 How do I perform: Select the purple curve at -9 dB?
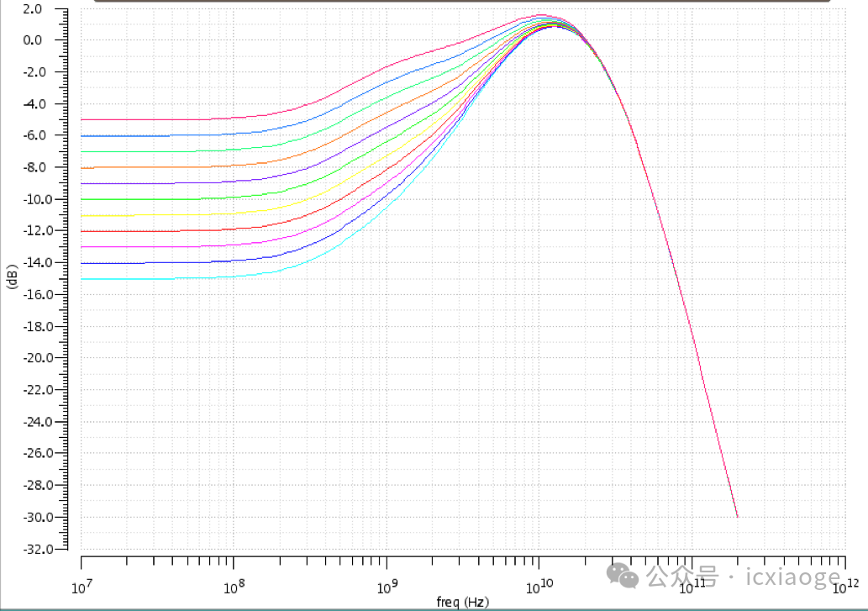pyautogui.click(x=168, y=183)
